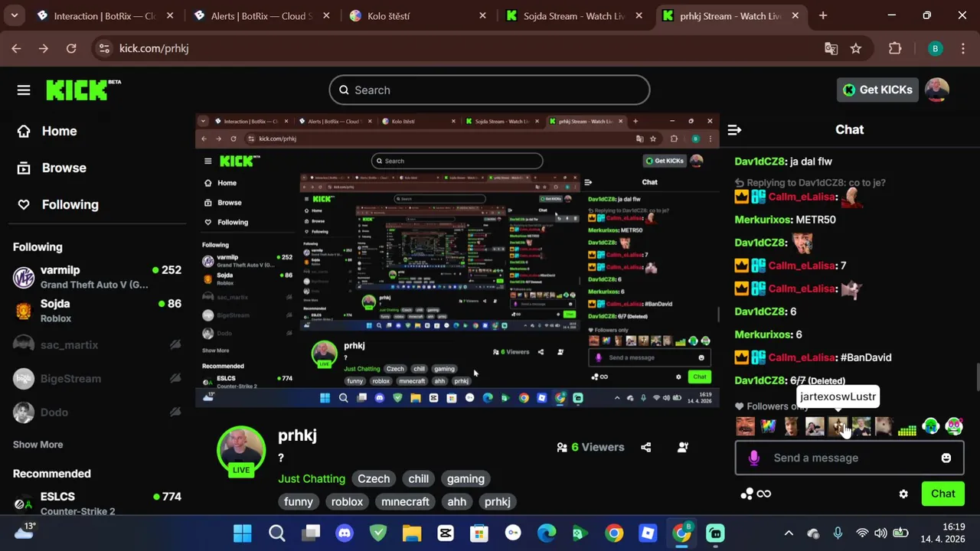
Task: Open Discord from the Windows taskbar
Action: point(345,533)
